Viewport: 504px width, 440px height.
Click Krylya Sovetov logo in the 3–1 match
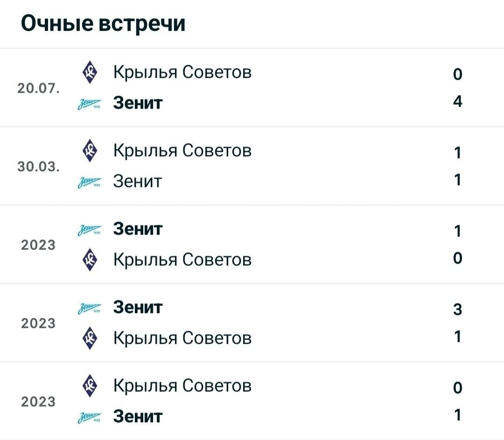pyautogui.click(x=90, y=338)
